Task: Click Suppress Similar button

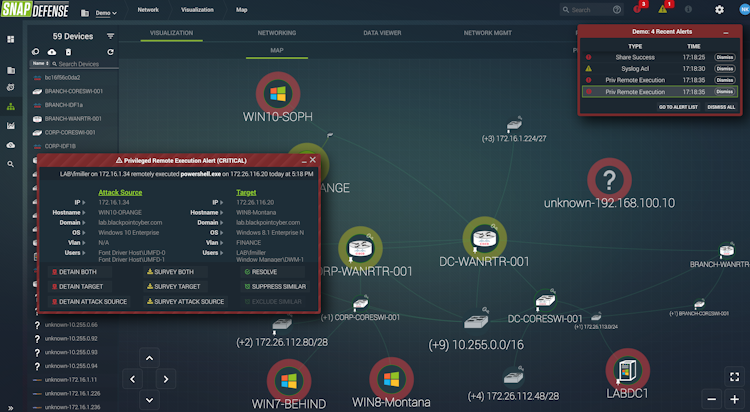Action: coord(275,287)
